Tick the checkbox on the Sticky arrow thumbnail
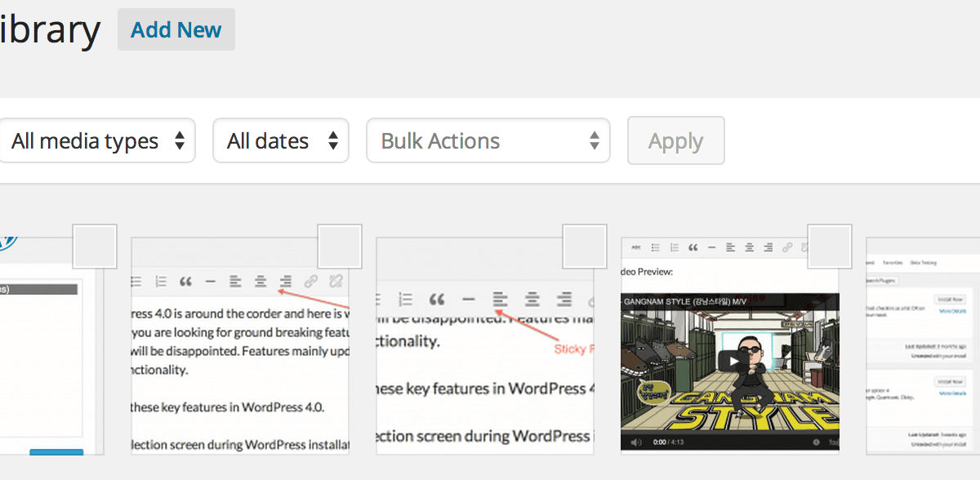Viewport: 980px width, 480px height. tap(585, 247)
